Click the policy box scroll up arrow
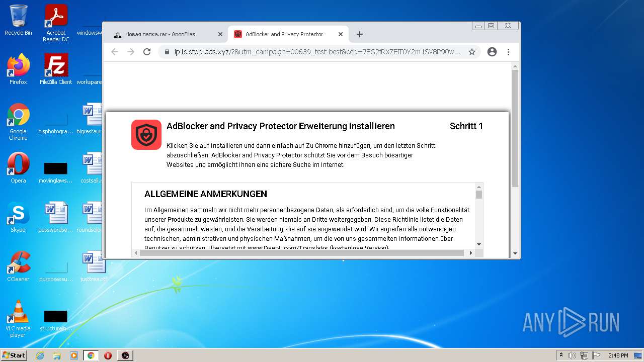Image resolution: width=644 pixels, height=362 pixels. coord(479,187)
